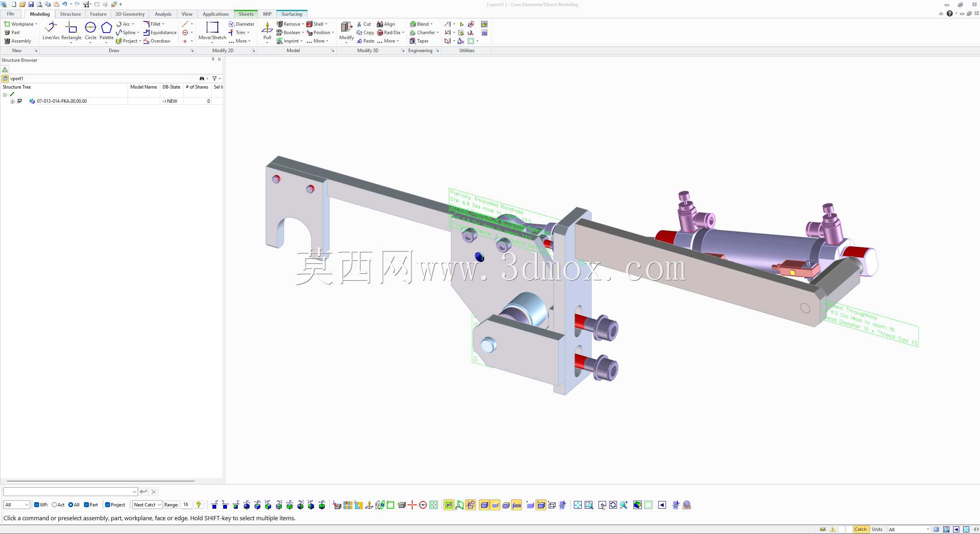Toggle the Project checkbox
The image size is (980, 534).
point(107,504)
